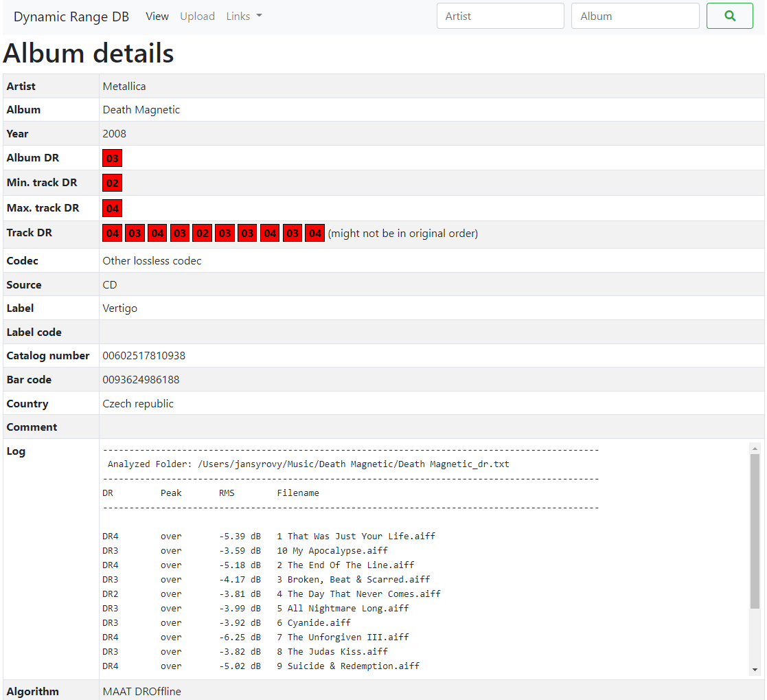767x700 pixels.
Task: Click log entry "3 Broken, Beat & Scarred.aiff"
Action: pos(354,580)
